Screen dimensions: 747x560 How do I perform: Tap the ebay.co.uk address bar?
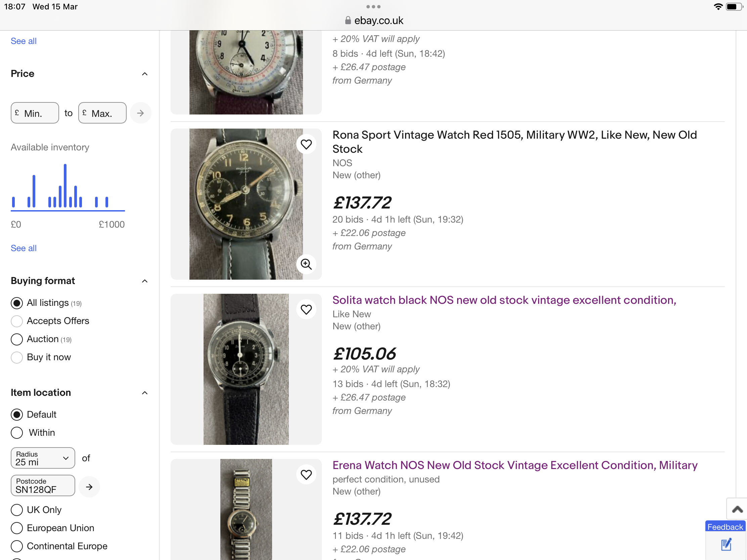[x=373, y=20]
